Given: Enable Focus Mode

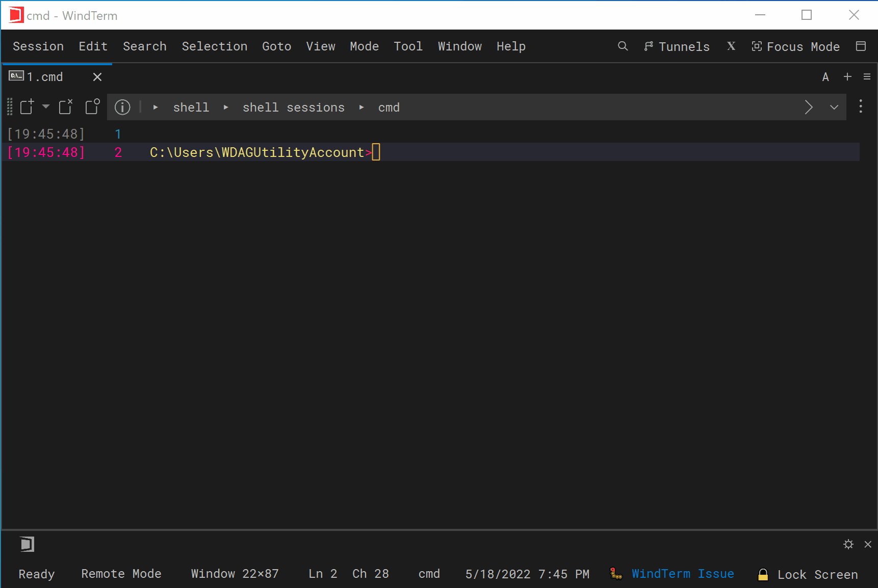Looking at the screenshot, I should [796, 46].
